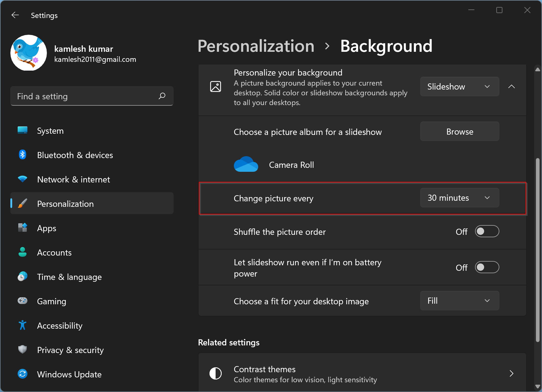Select the Personalization brush icon
542x392 pixels.
point(23,203)
